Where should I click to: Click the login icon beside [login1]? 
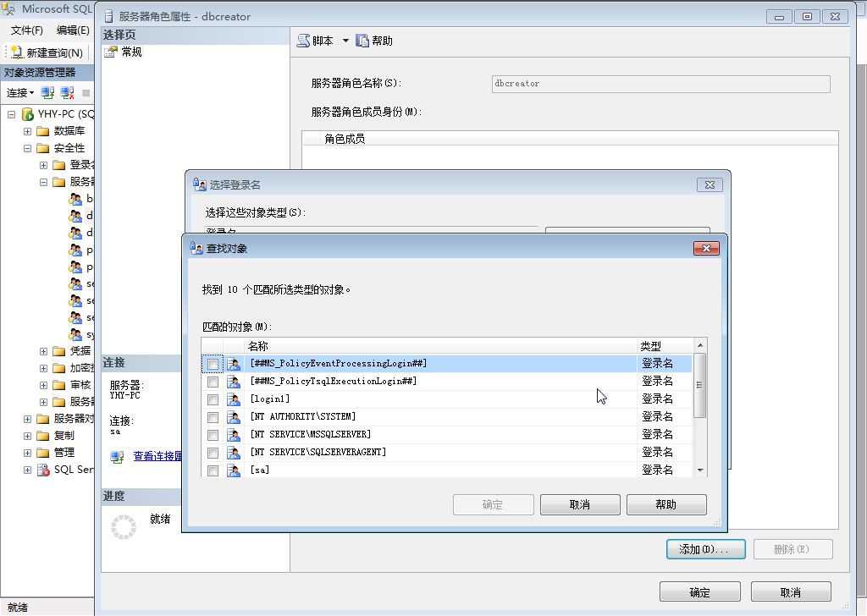[234, 399]
